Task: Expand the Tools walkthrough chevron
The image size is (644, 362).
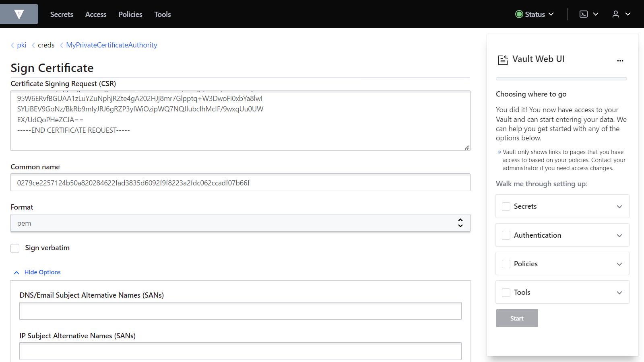Action: [x=619, y=292]
